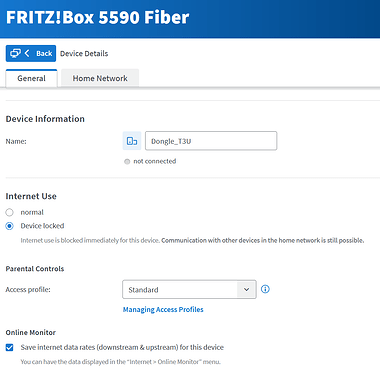The image size is (380, 374).
Task: Click the Device Information heading
Action: pyautogui.click(x=45, y=119)
